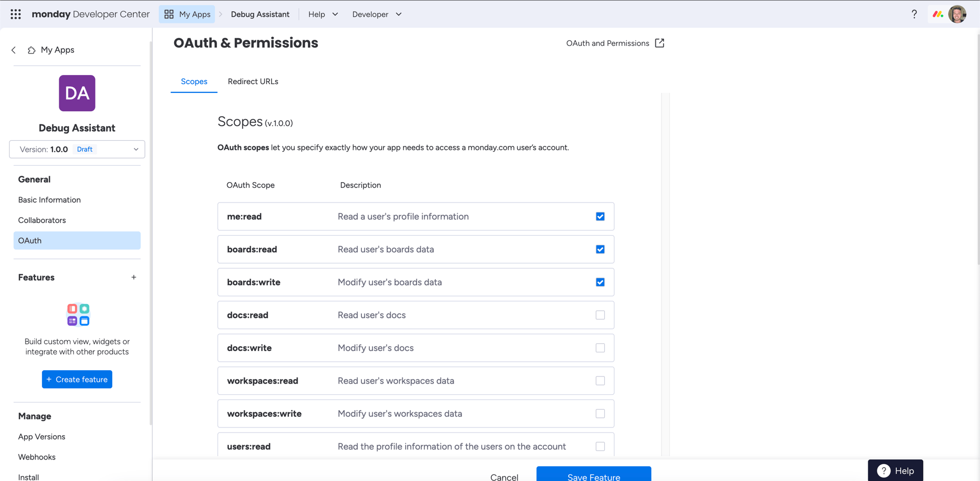Click My Apps in the breadcrumb
The width and height of the screenshot is (980, 481).
click(x=187, y=14)
